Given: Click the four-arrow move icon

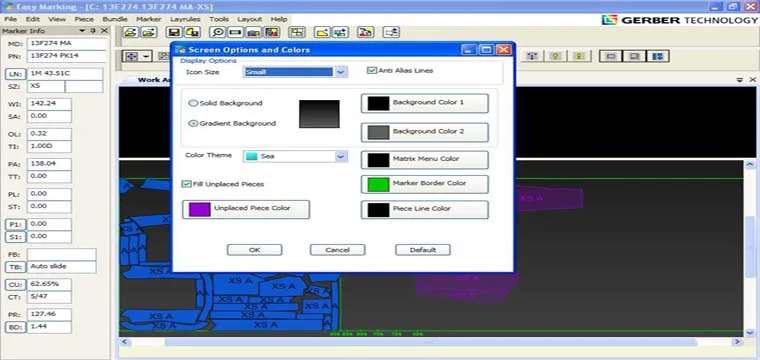Looking at the screenshot, I should coord(131,56).
